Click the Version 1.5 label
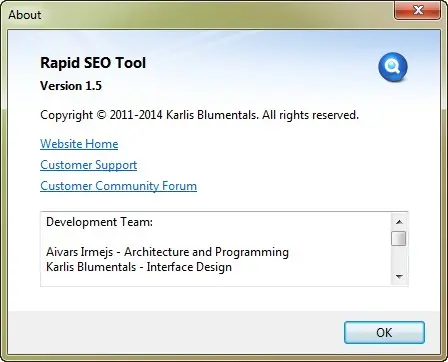 [71, 86]
